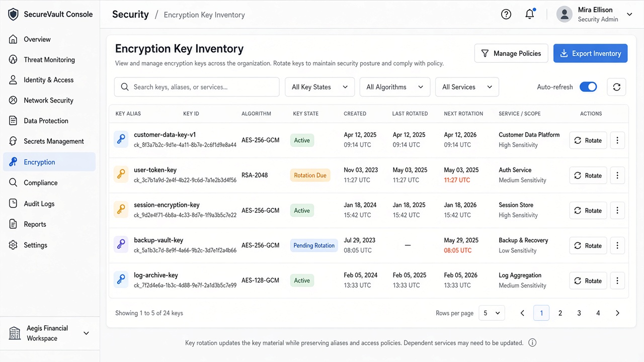Click the Export Inventory button
This screenshot has height=362, width=644.
(x=590, y=53)
